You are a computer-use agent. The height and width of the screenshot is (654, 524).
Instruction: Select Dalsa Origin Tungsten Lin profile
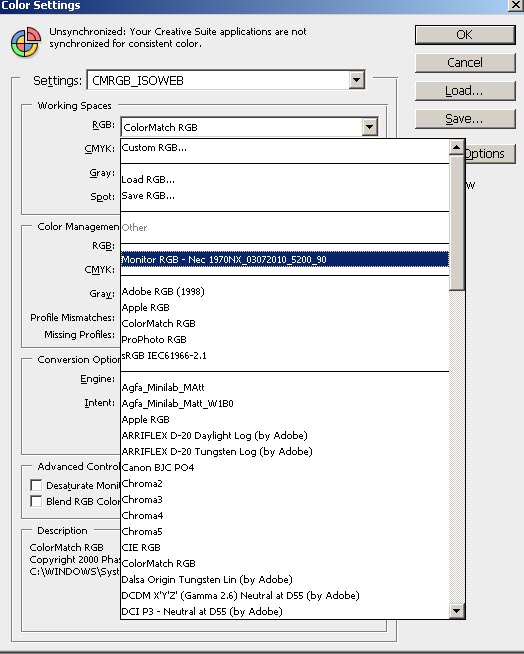[285, 579]
